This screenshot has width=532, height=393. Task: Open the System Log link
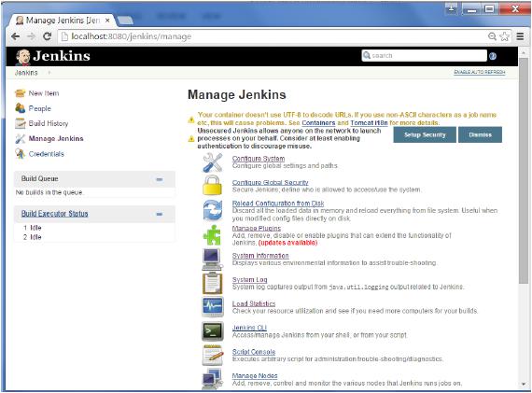point(249,280)
